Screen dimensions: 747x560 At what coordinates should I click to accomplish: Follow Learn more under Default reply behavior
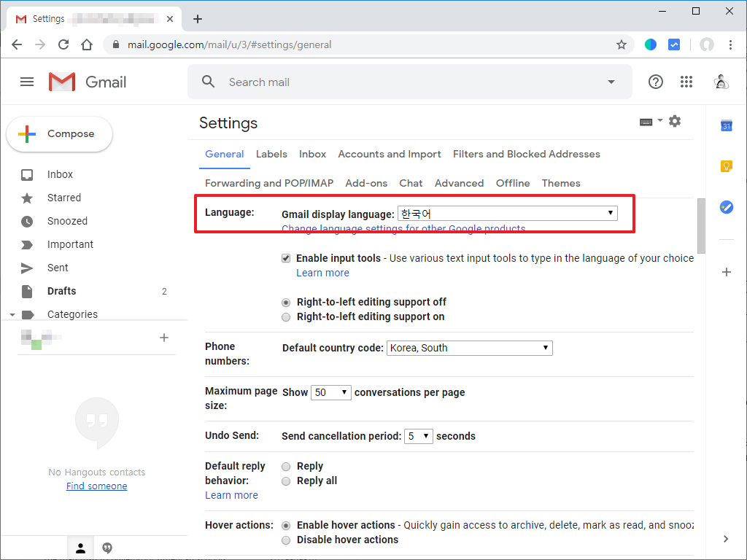pos(231,495)
